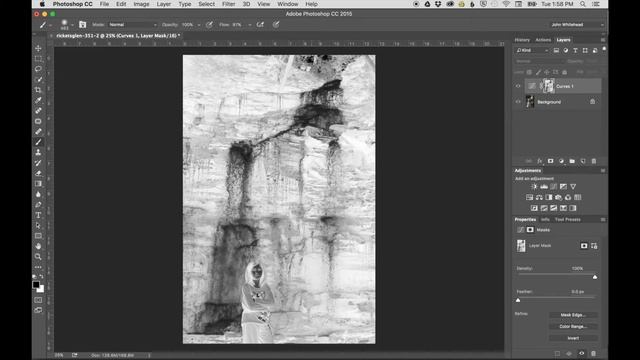Toggle type layer filter in Layers panel
This screenshot has width=640, height=360.
pos(575,50)
